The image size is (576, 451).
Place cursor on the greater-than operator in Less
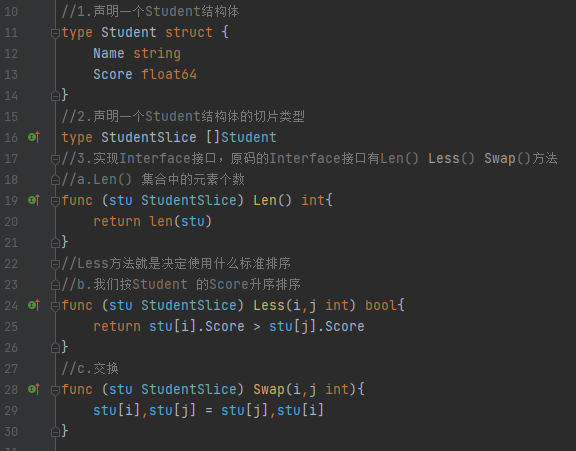point(257,326)
